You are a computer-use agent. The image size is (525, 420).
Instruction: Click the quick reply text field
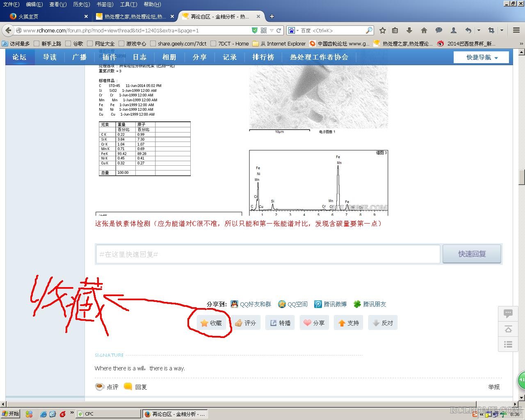tap(268, 254)
